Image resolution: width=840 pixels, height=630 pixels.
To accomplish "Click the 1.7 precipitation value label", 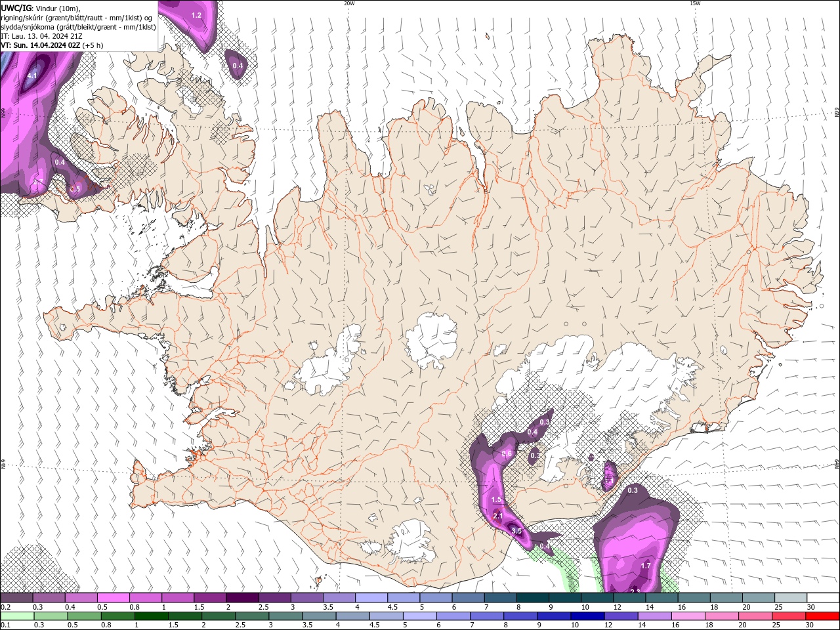I will tap(646, 566).
